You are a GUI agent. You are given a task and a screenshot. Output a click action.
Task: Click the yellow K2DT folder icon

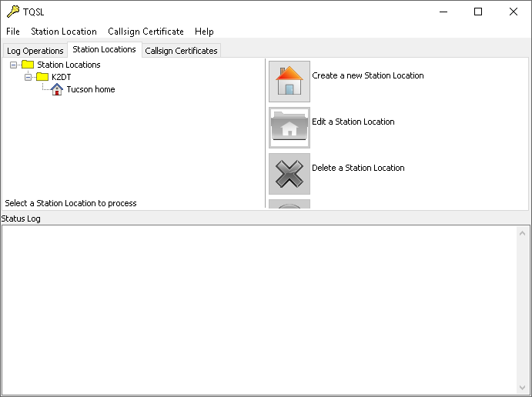(x=42, y=77)
